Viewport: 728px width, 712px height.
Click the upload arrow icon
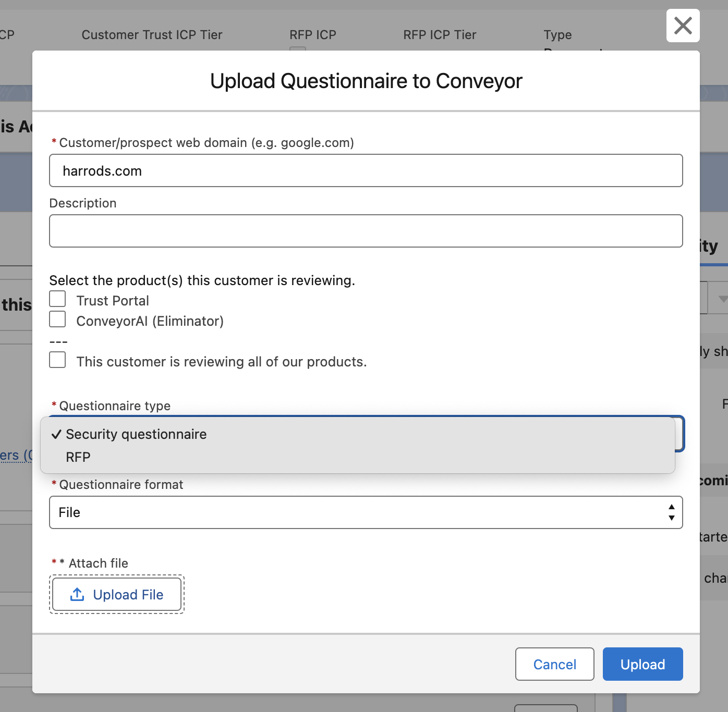pos(77,594)
